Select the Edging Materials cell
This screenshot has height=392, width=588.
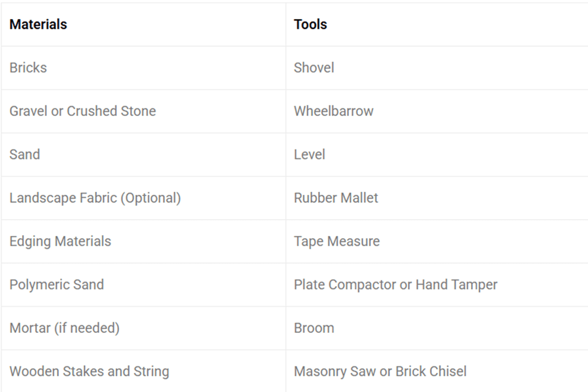[x=60, y=241]
